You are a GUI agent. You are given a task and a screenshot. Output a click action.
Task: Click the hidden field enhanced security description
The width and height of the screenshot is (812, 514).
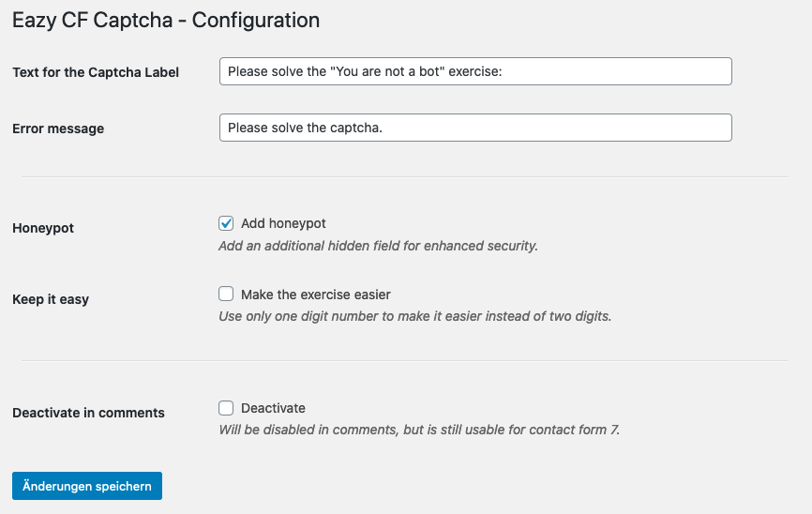pyautogui.click(x=378, y=246)
